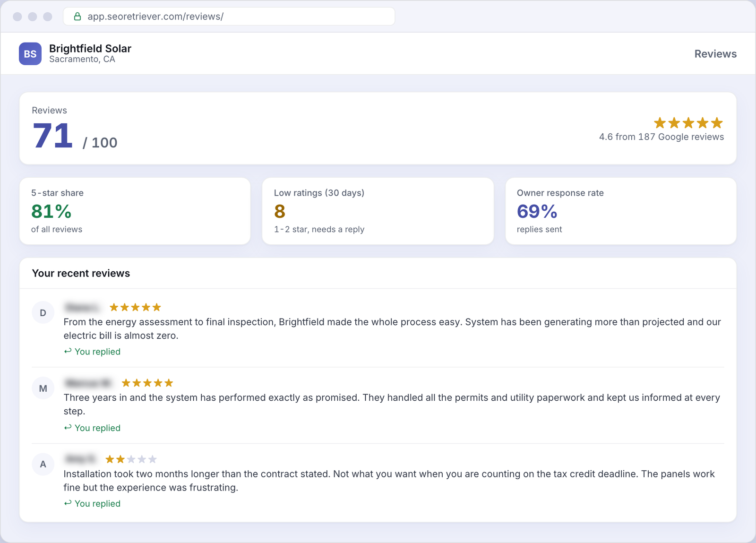The width and height of the screenshot is (756, 543).
Task: Click the '/ 100' score denominator
Action: click(x=100, y=143)
